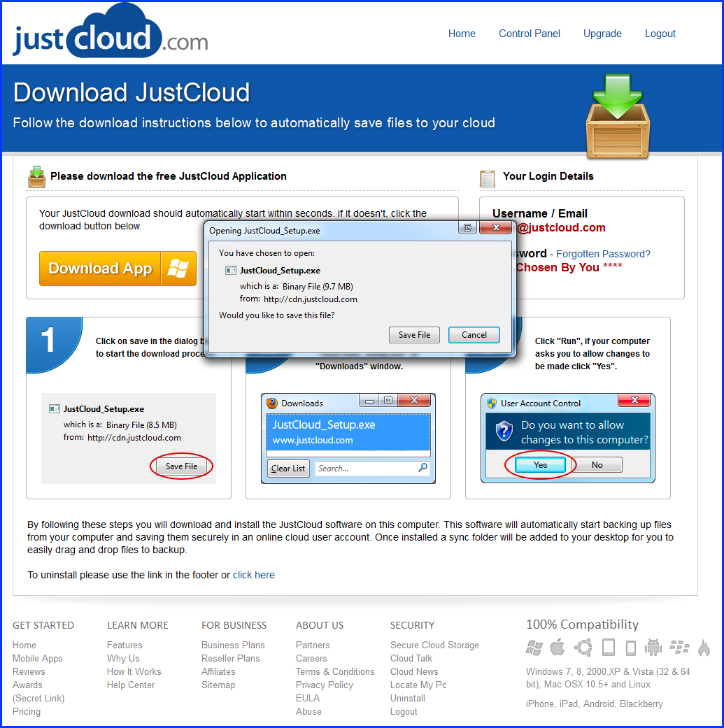Click Logout in the top navigation
Viewport: 724px width, 728px height.
[660, 34]
